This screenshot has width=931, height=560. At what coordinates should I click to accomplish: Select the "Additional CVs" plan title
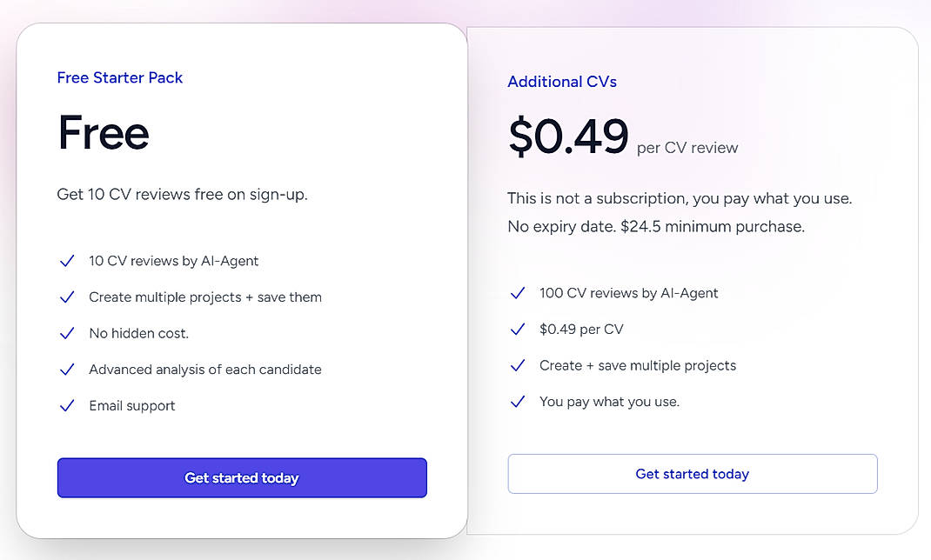pyautogui.click(x=562, y=82)
